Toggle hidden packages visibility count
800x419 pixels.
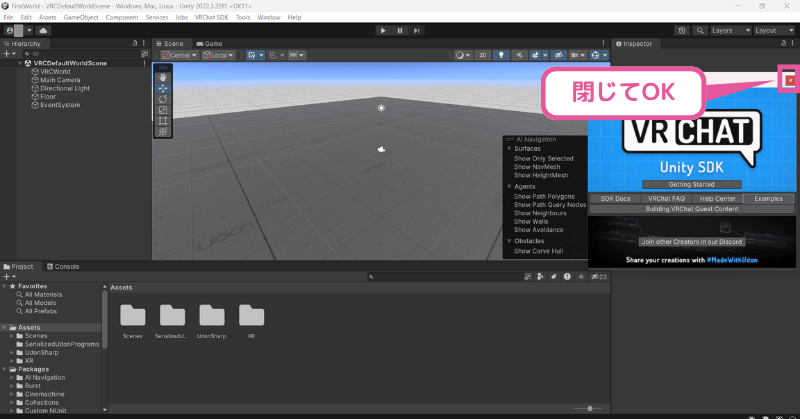tap(599, 277)
